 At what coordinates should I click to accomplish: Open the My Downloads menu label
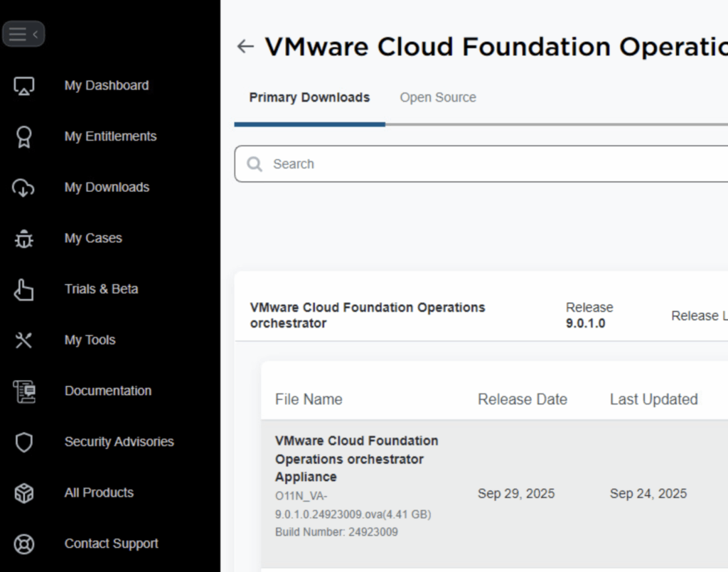(107, 188)
